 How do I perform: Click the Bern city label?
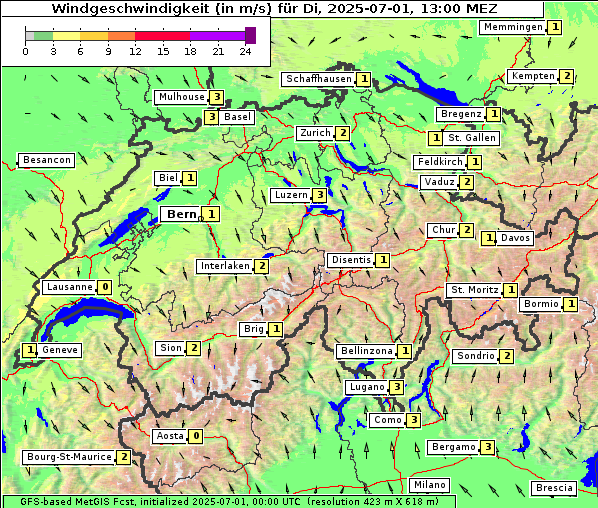[181, 214]
